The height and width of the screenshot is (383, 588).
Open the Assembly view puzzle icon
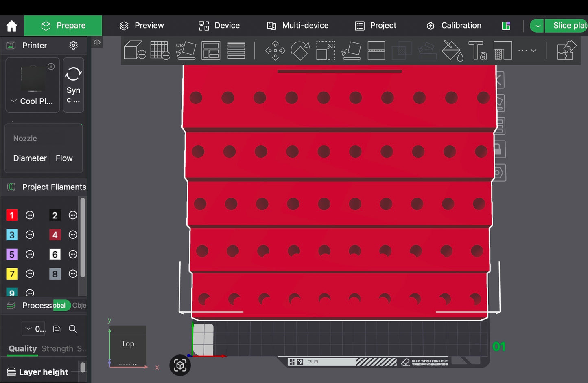click(x=566, y=51)
